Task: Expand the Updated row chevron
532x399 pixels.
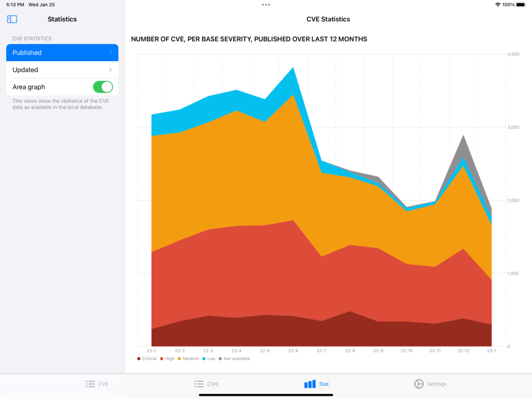Action: (110, 70)
